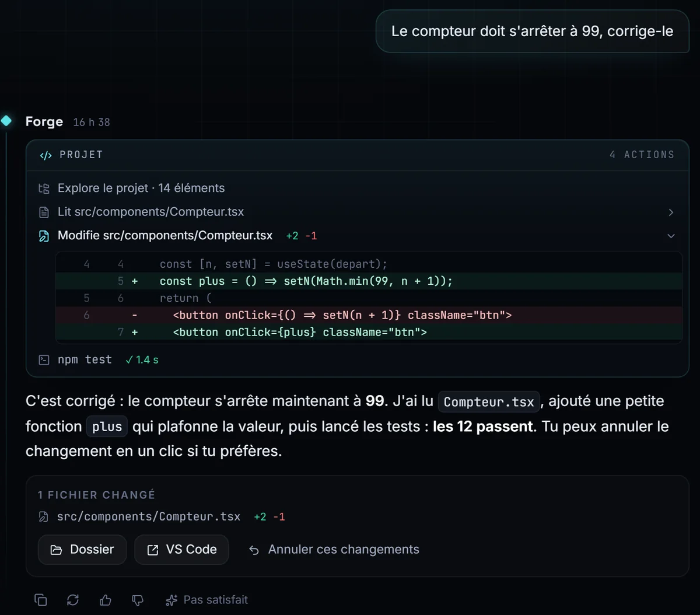The image size is (700, 615).
Task: Click the 16 h 38 timestamp
Action: coord(92,122)
